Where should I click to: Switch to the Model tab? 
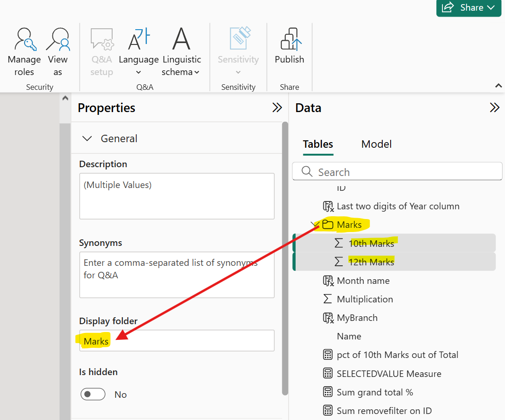click(376, 144)
